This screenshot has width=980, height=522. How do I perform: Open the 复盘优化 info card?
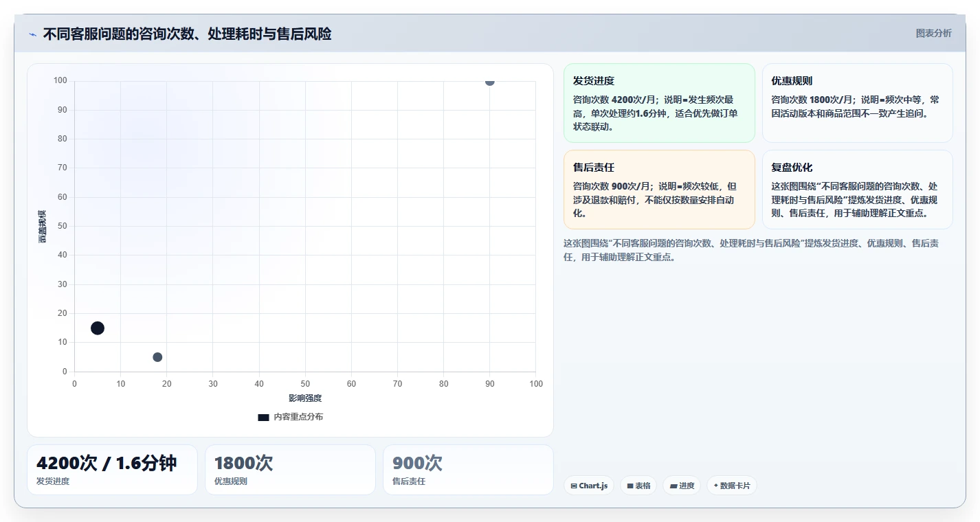click(x=858, y=190)
